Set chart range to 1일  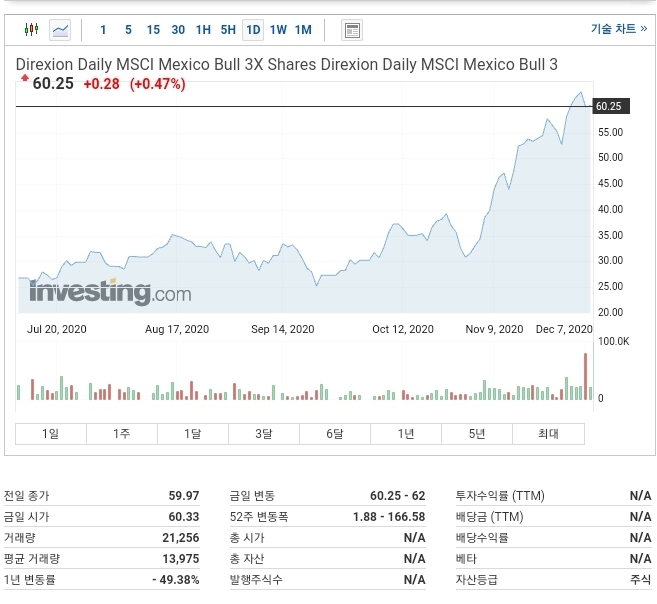(51, 434)
